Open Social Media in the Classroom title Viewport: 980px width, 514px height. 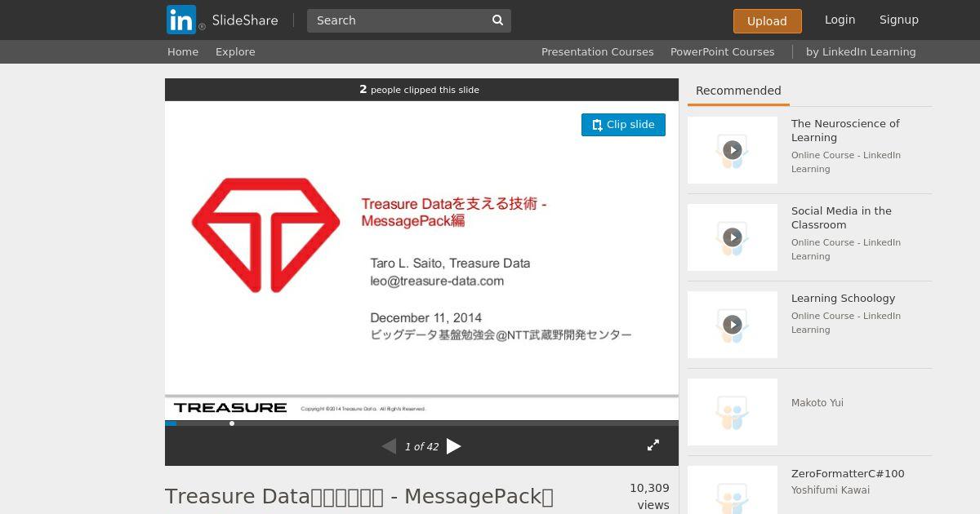click(x=841, y=218)
